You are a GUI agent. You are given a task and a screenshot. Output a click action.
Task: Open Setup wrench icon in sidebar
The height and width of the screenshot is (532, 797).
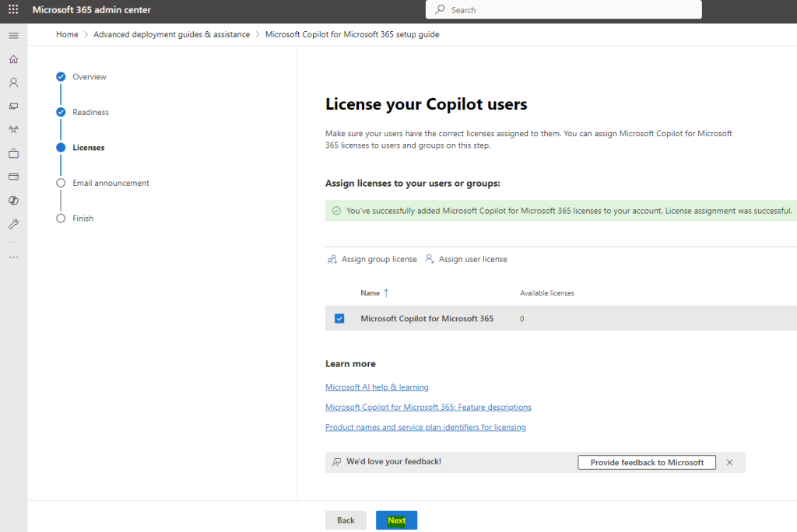(14, 224)
